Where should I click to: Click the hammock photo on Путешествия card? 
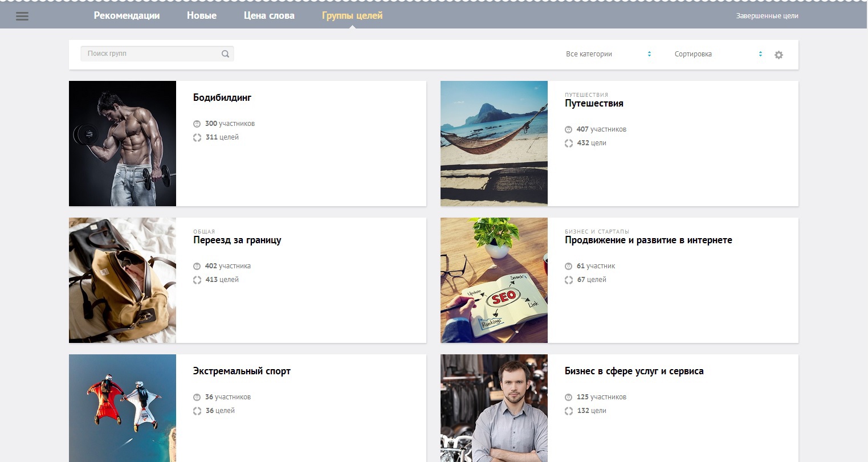(494, 143)
